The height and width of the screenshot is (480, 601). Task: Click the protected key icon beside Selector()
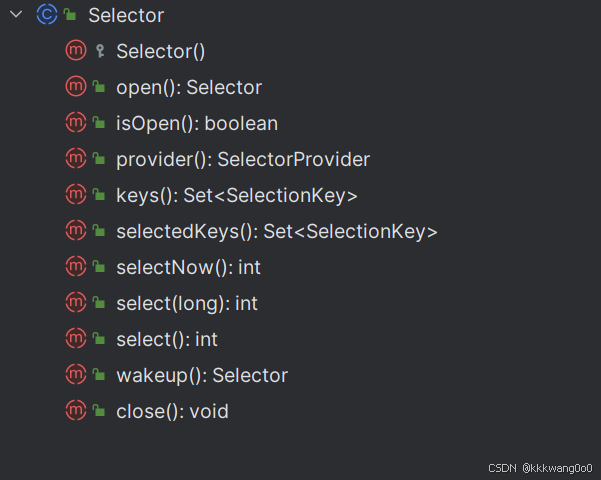coord(100,51)
